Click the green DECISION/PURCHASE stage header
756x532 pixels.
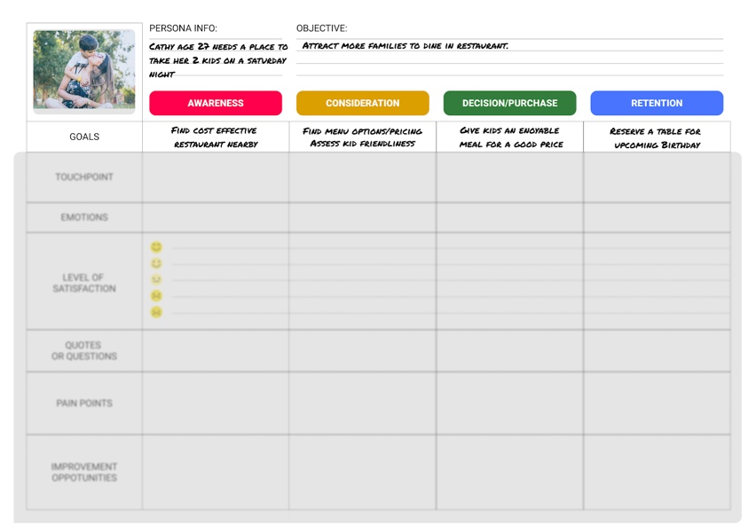[510, 103]
